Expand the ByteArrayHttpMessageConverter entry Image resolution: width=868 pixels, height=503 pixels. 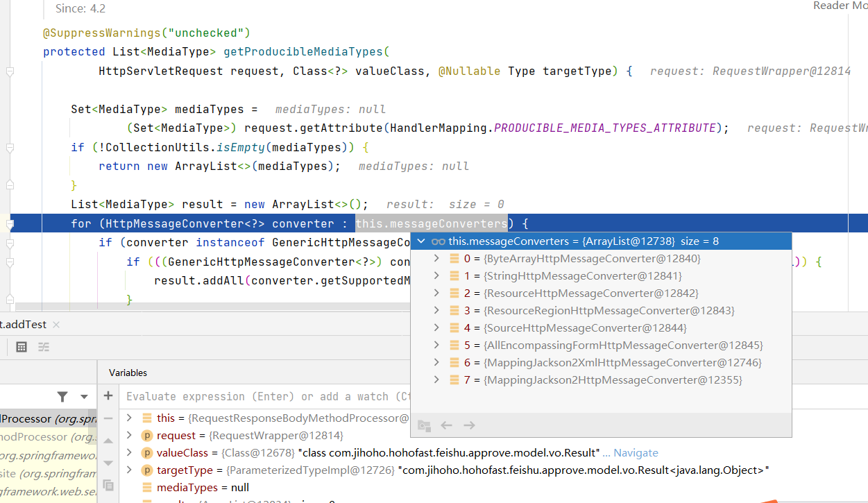436,259
